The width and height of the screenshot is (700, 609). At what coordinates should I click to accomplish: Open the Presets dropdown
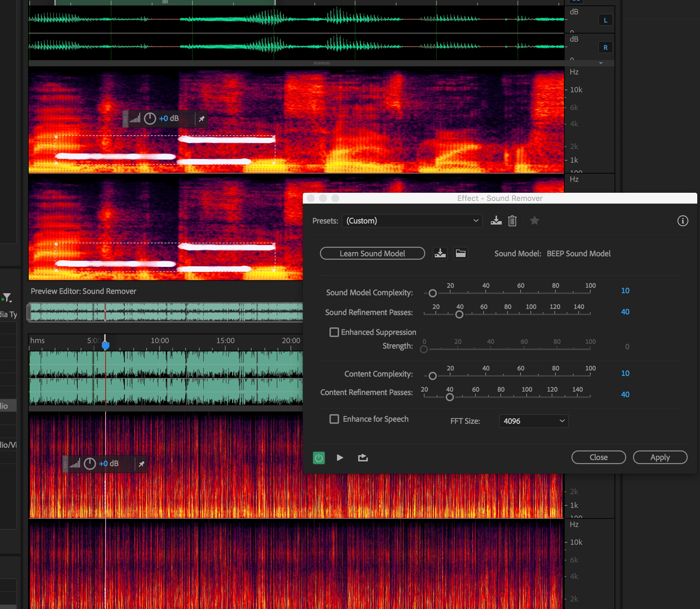coord(412,221)
